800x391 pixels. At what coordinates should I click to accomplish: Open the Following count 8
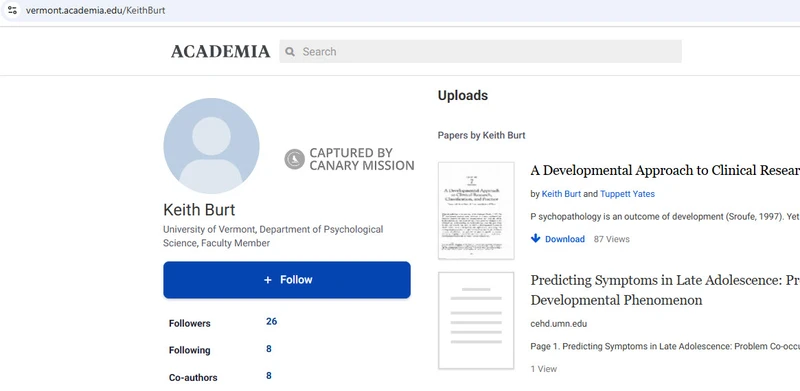[x=269, y=349]
